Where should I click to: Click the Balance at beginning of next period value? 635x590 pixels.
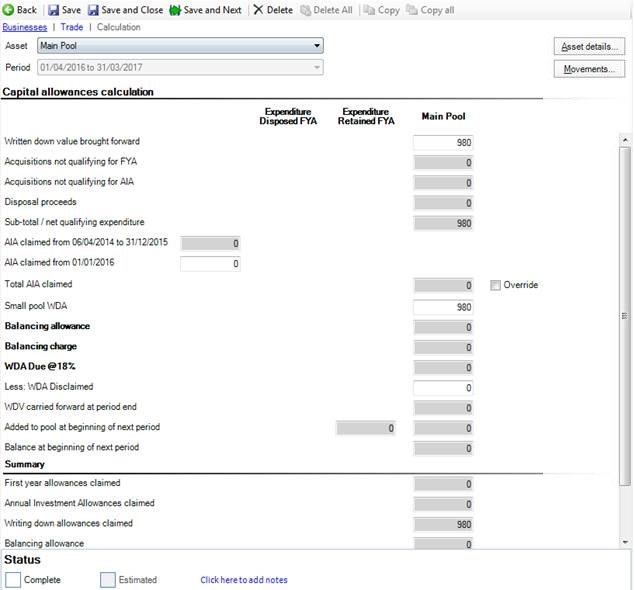click(443, 449)
